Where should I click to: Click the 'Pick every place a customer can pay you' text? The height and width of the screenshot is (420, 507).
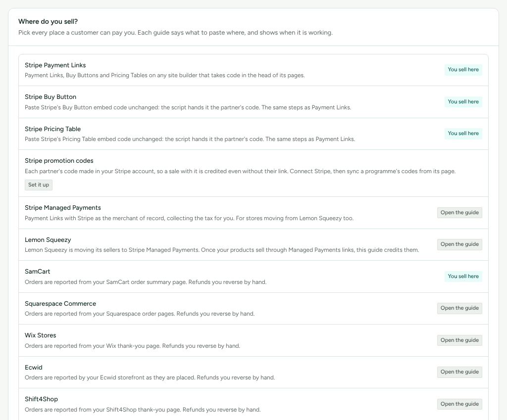176,33
